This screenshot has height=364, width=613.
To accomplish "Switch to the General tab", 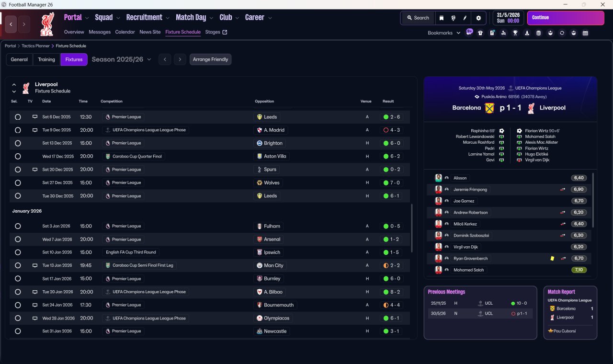I will pyautogui.click(x=19, y=59).
